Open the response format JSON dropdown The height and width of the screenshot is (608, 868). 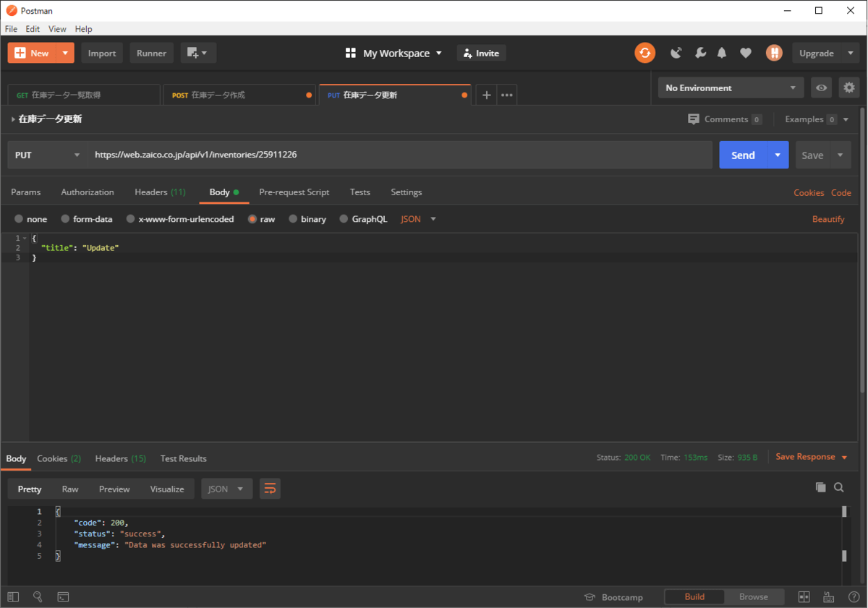pos(227,489)
